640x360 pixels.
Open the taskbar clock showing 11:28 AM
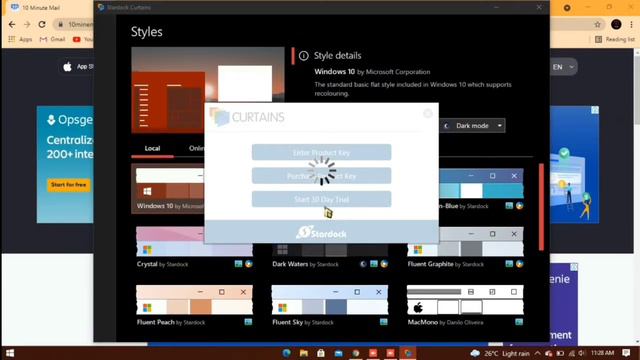pos(602,353)
